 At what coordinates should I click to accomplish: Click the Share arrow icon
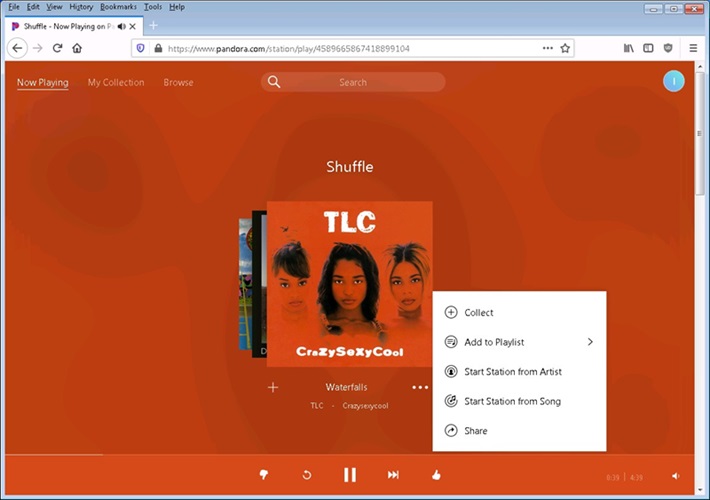click(x=451, y=430)
